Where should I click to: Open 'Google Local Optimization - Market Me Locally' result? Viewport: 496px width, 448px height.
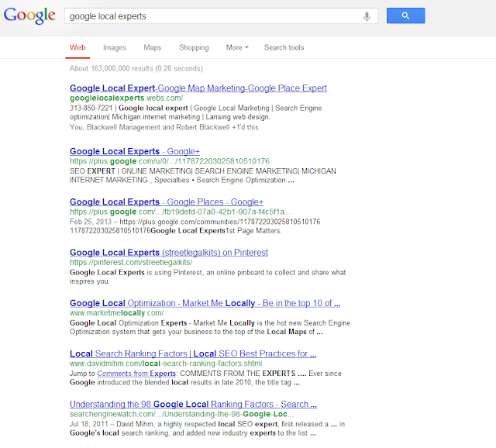click(x=205, y=303)
